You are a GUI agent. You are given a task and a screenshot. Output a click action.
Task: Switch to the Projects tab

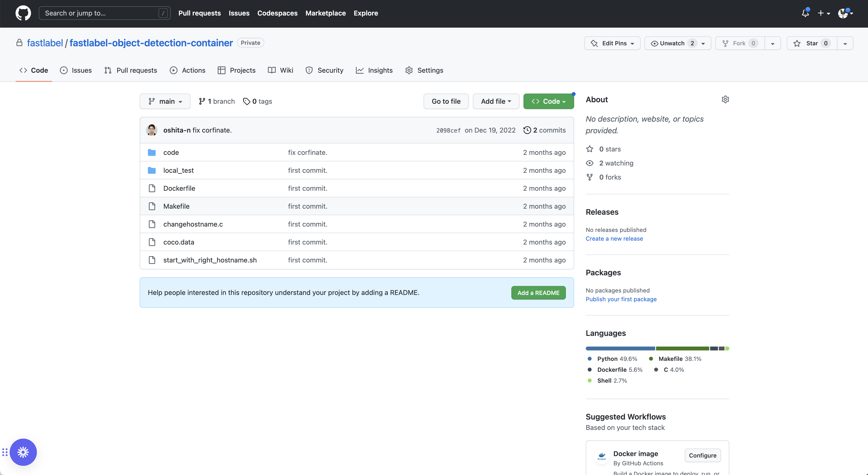tap(237, 71)
